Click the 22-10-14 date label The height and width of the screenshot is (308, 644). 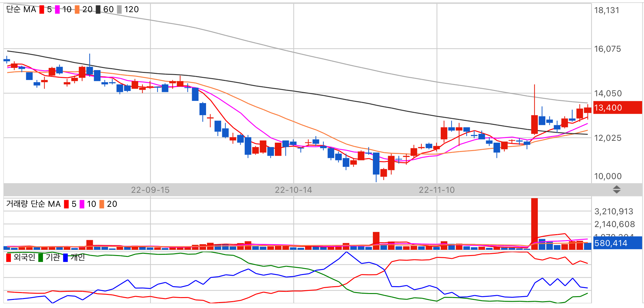[x=294, y=190]
